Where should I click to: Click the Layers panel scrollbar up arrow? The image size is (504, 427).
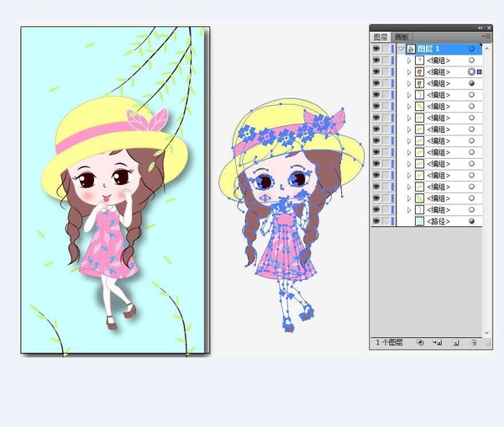point(486,48)
